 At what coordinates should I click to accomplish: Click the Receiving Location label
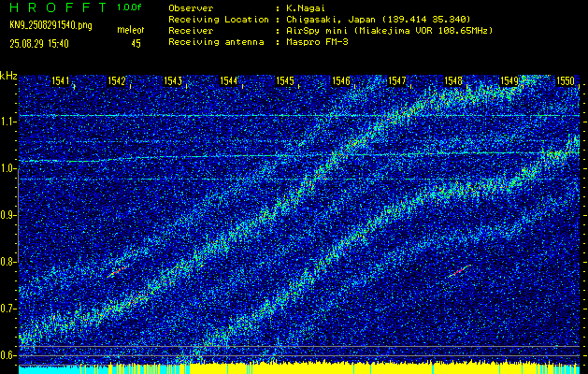[x=219, y=19]
